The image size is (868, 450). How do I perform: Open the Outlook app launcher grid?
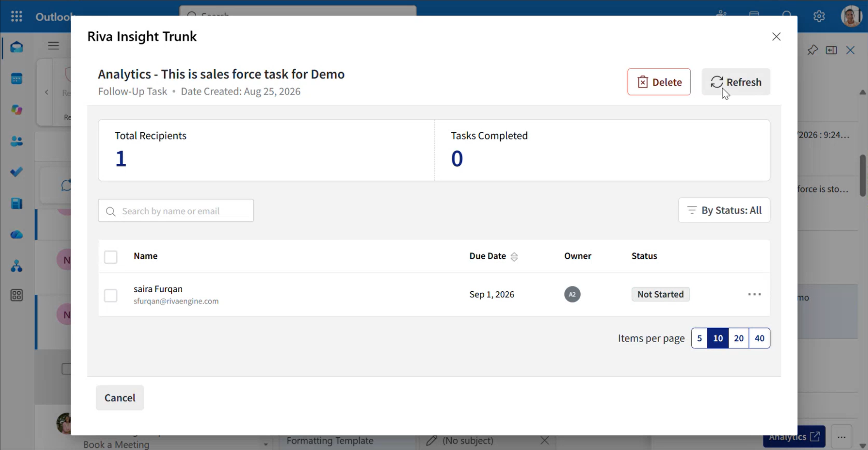pyautogui.click(x=16, y=16)
